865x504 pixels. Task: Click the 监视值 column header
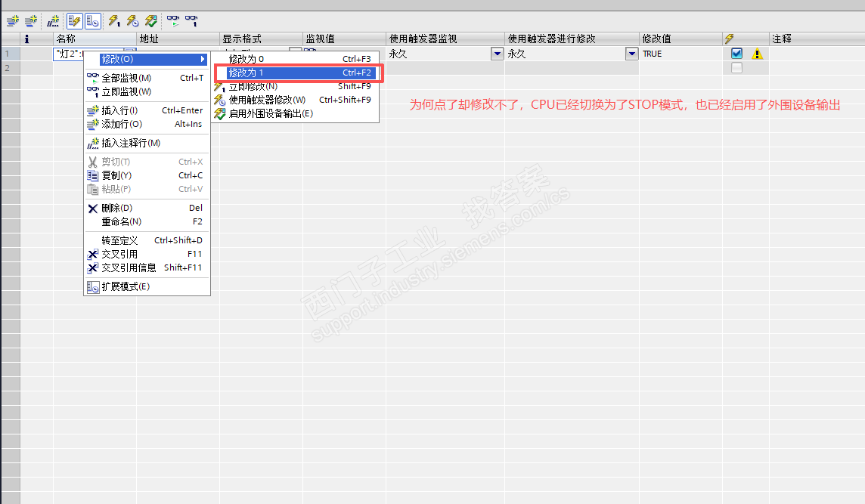pyautogui.click(x=344, y=39)
